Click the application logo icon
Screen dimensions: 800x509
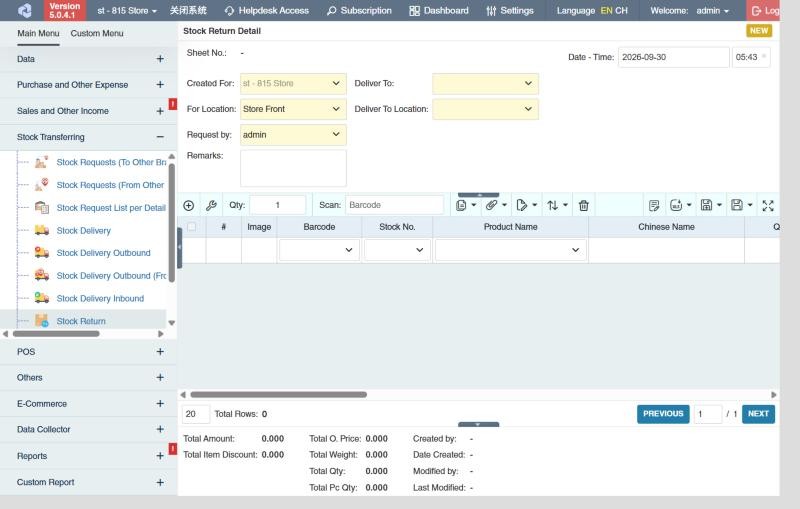pyautogui.click(x=24, y=10)
